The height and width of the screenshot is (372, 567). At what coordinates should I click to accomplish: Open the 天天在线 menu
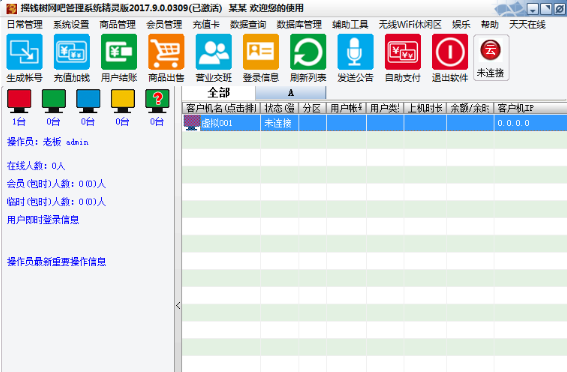pyautogui.click(x=527, y=25)
